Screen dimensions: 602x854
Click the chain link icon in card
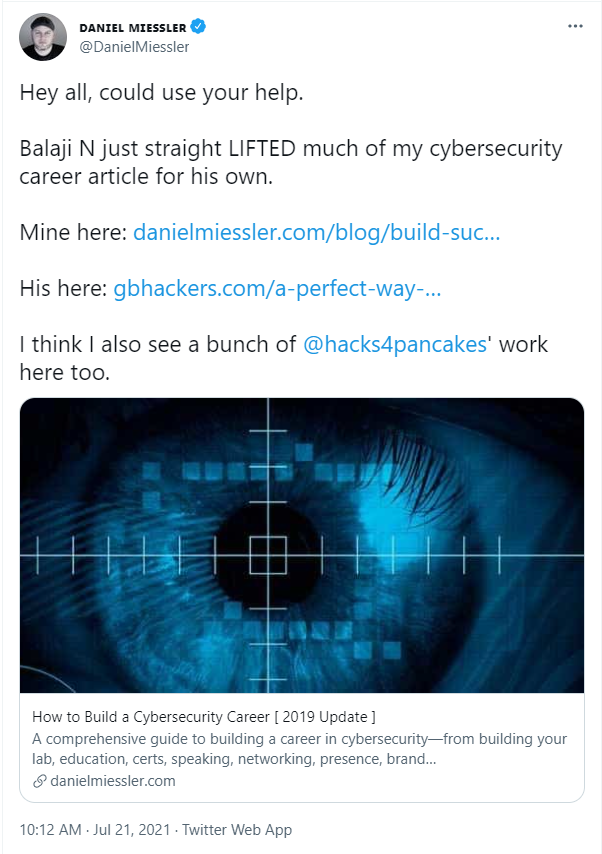pos(39,781)
